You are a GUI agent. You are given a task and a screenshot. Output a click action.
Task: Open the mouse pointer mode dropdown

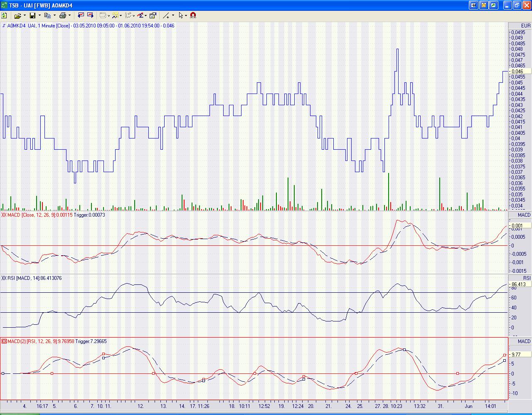[186, 15]
